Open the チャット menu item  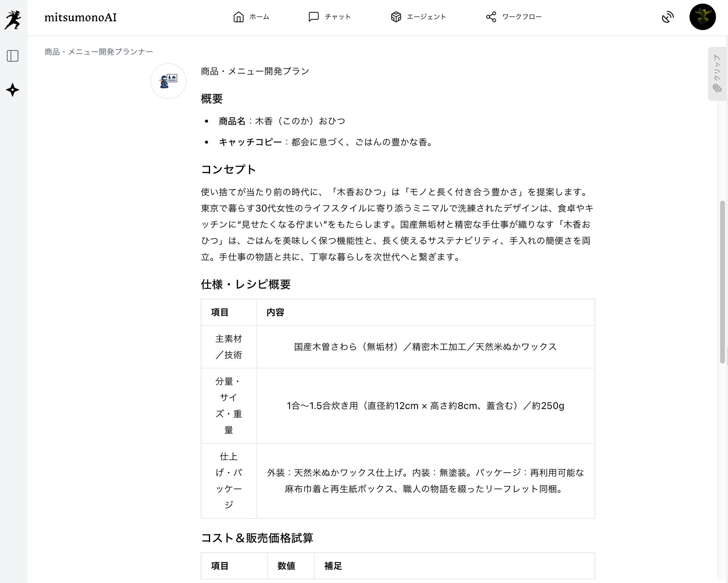(x=338, y=17)
